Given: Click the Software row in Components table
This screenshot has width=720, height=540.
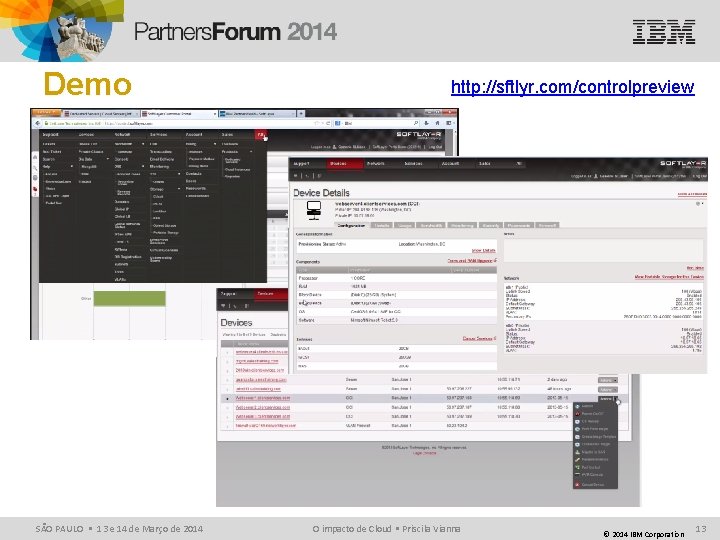Looking at the screenshot, I should coord(396,320).
